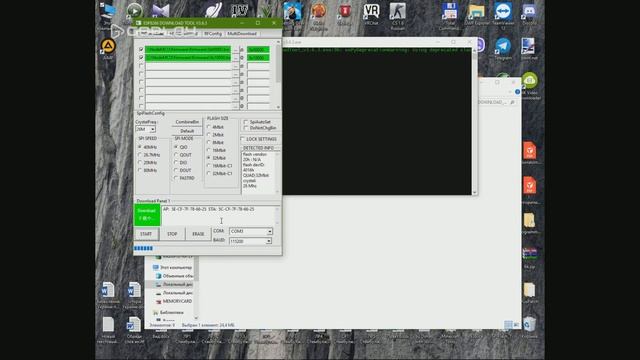640x360 pixels.
Task: Open the CrystalFreq 26M dropdown
Action: (x=152, y=129)
